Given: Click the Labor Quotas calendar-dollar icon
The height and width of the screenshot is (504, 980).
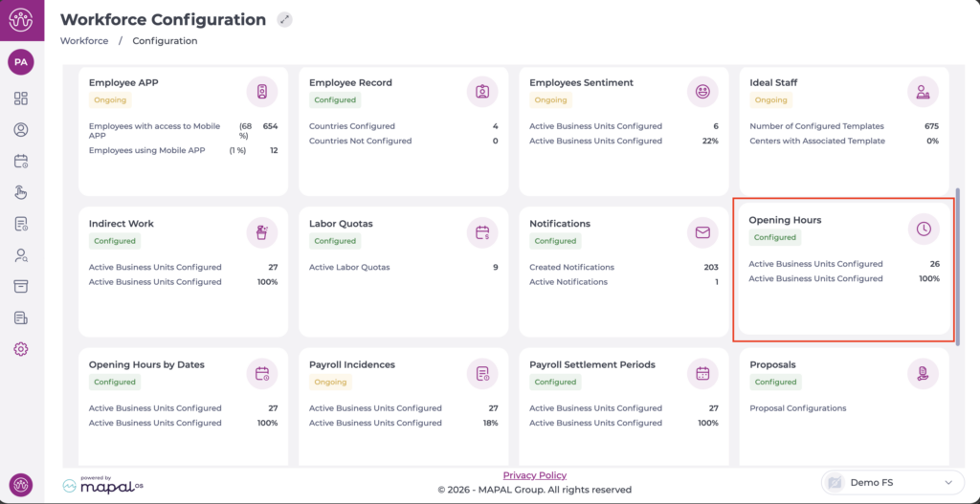Looking at the screenshot, I should (483, 232).
